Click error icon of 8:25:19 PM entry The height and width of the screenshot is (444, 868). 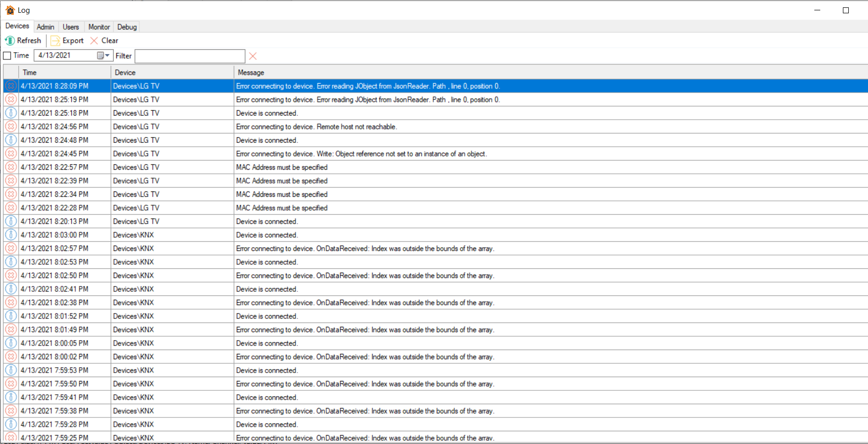(x=11, y=99)
